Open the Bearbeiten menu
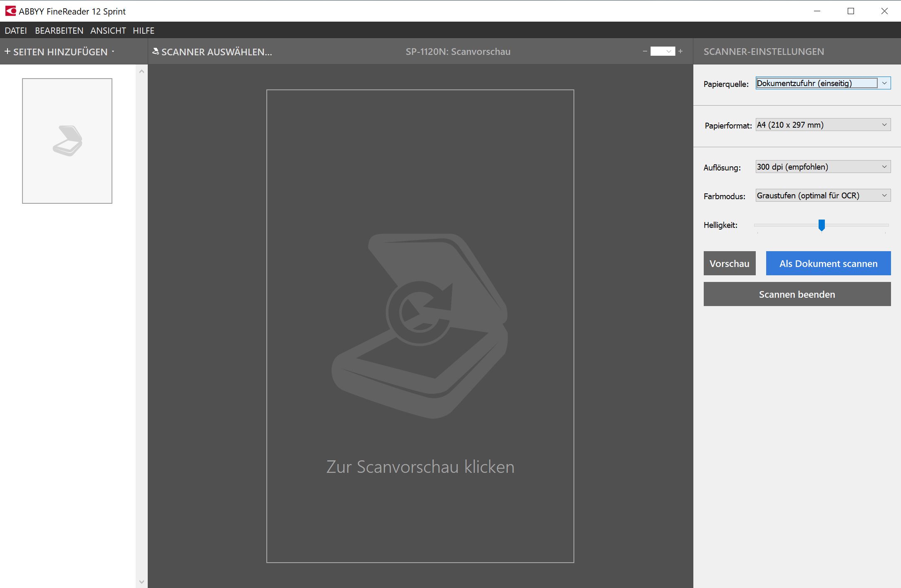901x588 pixels. tap(59, 31)
